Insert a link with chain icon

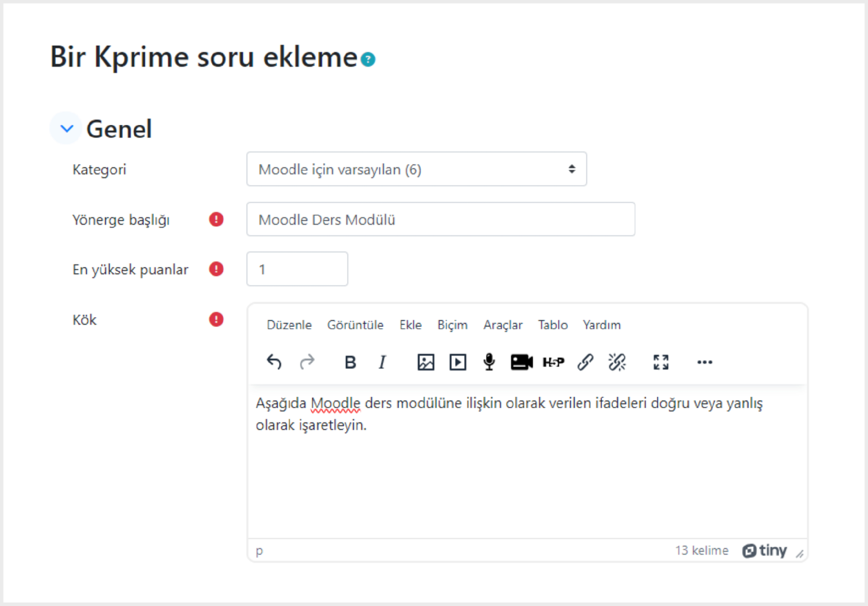585,362
